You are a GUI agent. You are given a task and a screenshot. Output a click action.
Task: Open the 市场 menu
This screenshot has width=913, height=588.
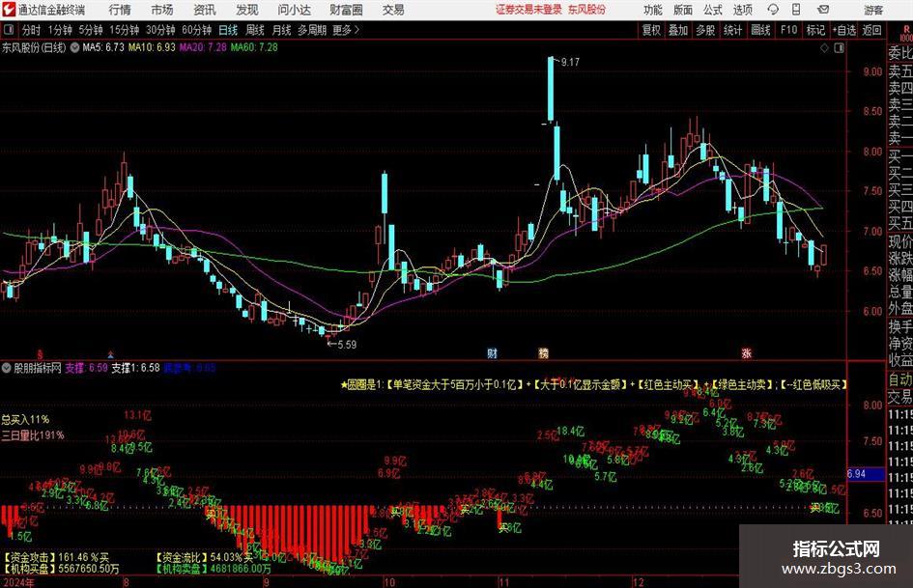click(162, 10)
